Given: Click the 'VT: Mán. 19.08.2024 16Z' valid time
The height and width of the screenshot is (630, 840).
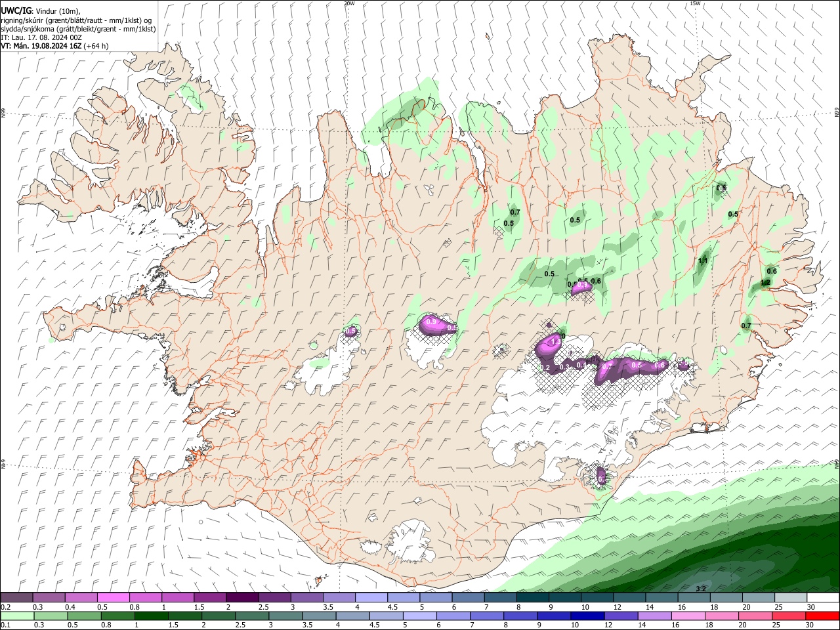Looking at the screenshot, I should click(41, 46).
